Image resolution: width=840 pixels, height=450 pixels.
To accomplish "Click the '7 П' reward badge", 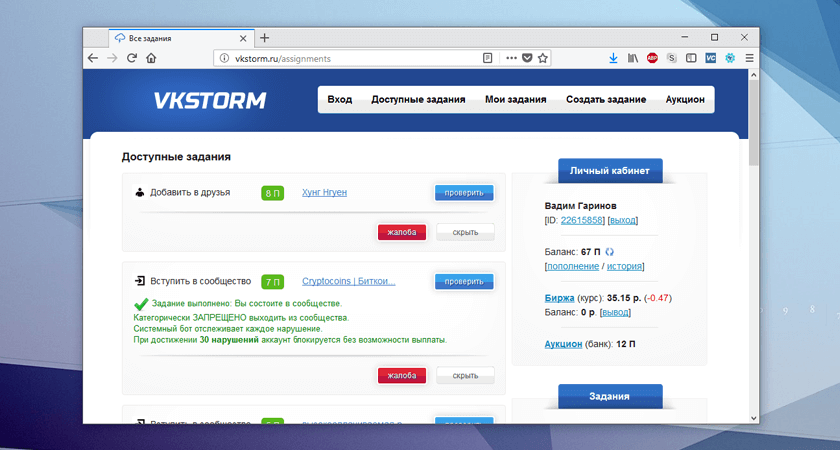I will 273,282.
